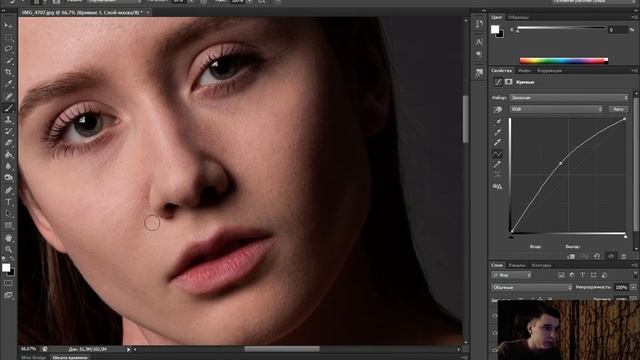Toggle pixel layer filter in Layers panel
Image resolution: width=640 pixels, height=360 pixels.
point(562,275)
